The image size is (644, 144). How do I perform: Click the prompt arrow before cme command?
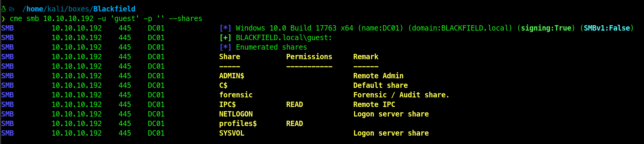click(x=3, y=18)
